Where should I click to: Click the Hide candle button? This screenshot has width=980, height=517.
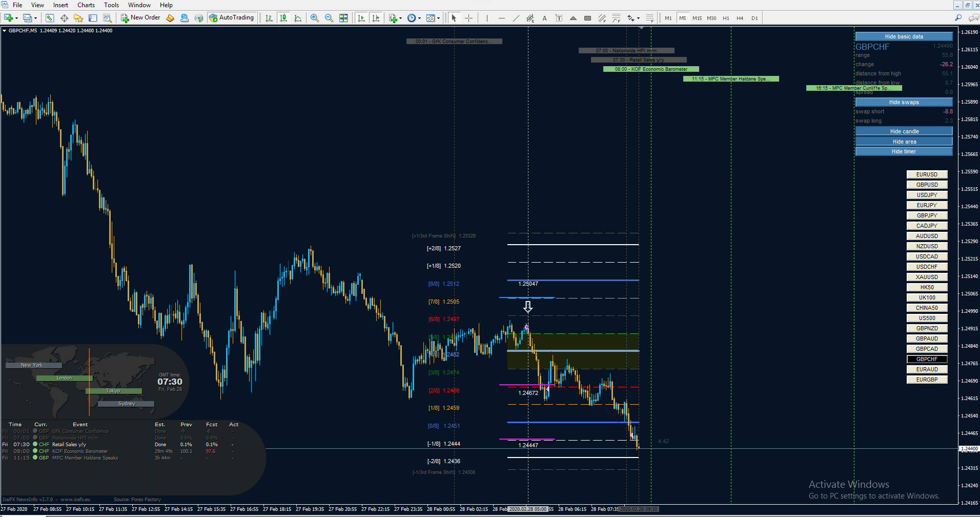tap(904, 131)
